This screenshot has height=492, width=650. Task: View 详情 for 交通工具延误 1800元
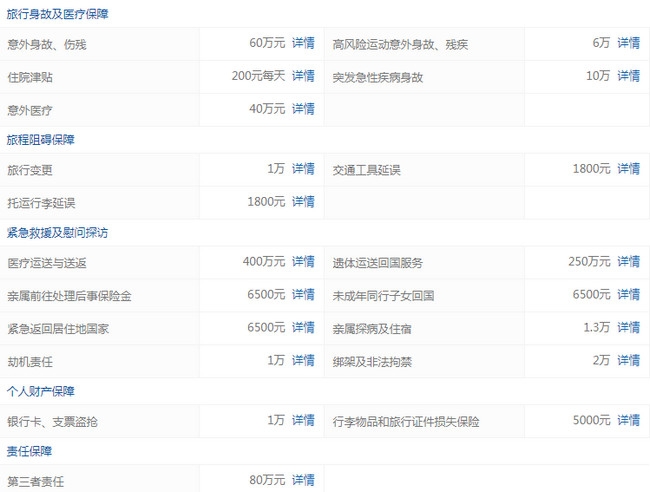[x=628, y=169]
